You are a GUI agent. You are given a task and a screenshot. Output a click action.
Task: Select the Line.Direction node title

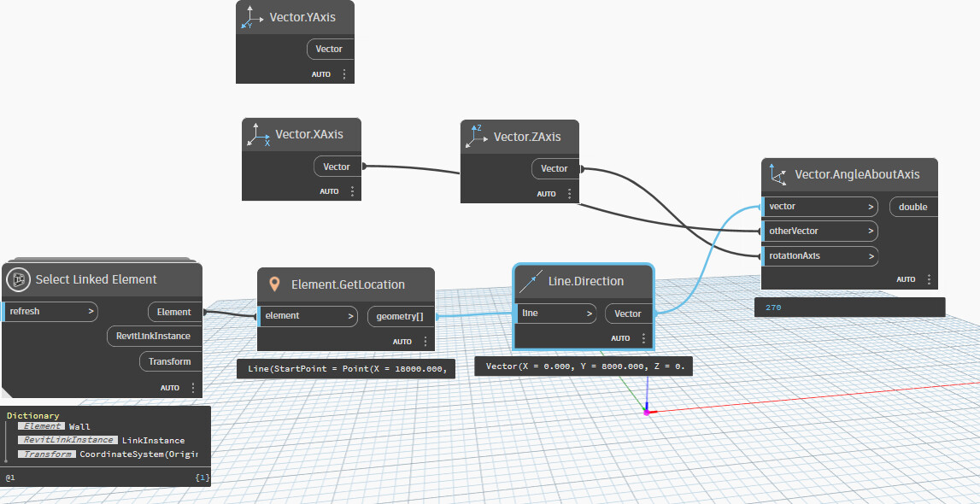(586, 281)
